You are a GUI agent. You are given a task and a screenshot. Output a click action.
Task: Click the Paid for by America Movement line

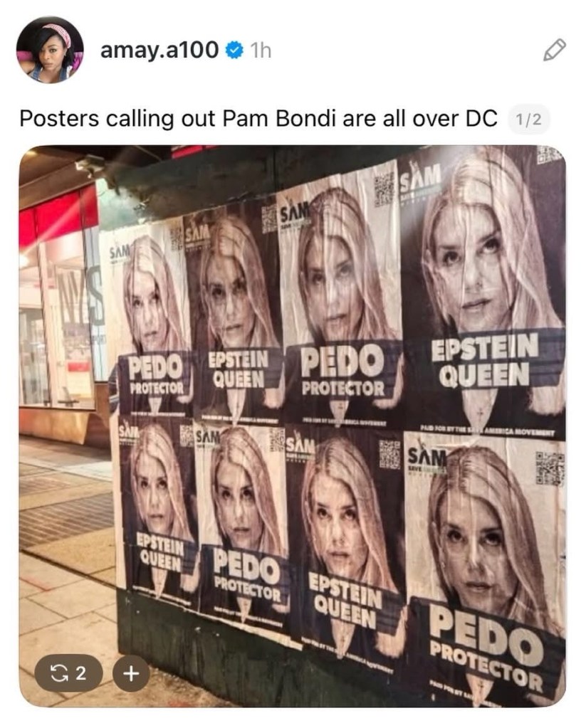tap(488, 431)
